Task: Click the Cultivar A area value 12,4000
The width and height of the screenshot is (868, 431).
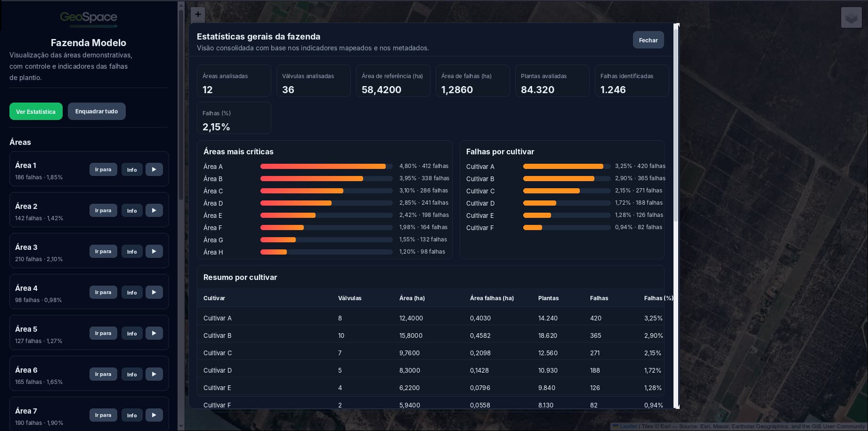Action: (x=411, y=318)
